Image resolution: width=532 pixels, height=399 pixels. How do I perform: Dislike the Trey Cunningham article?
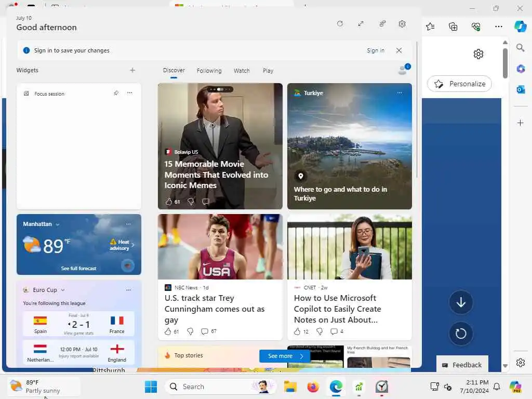coord(190,331)
